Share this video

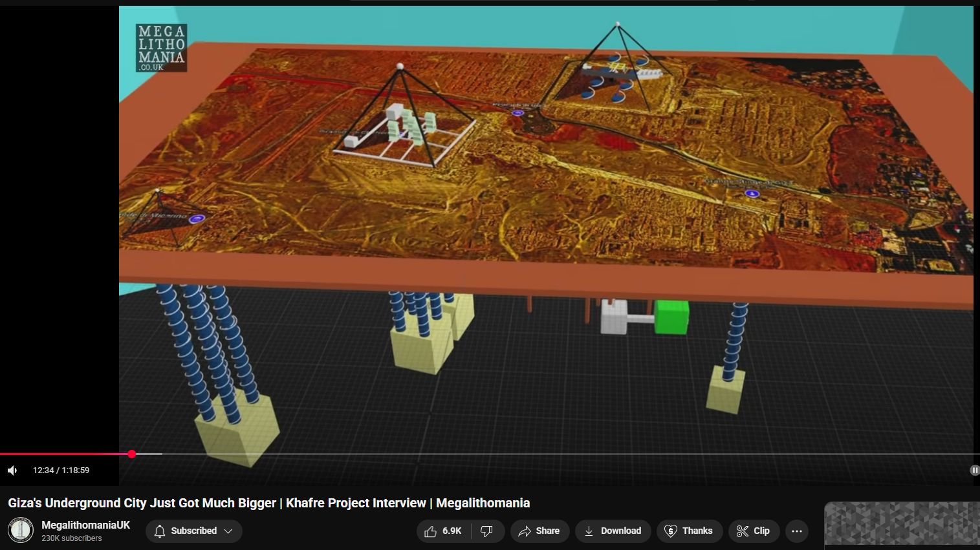(x=539, y=531)
